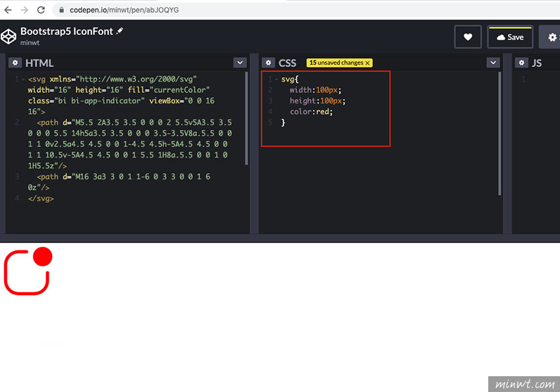Open the author link minwt
Screen dimensions: 560x392
coord(30,43)
